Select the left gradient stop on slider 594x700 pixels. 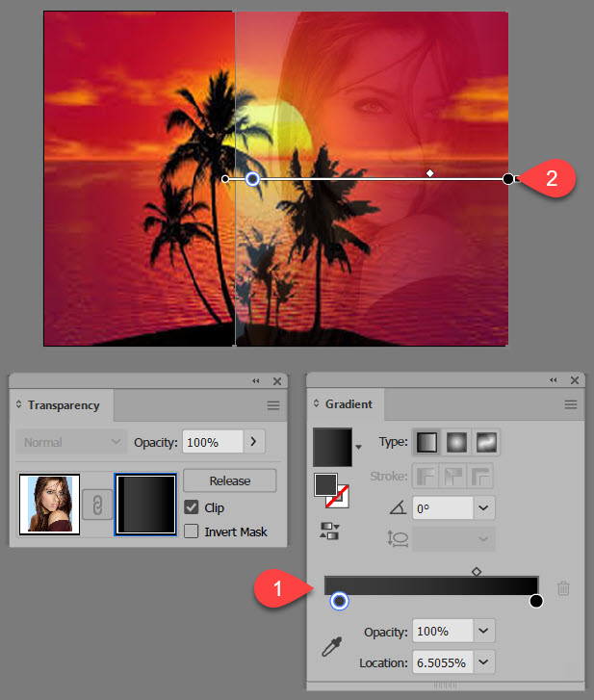pos(339,601)
